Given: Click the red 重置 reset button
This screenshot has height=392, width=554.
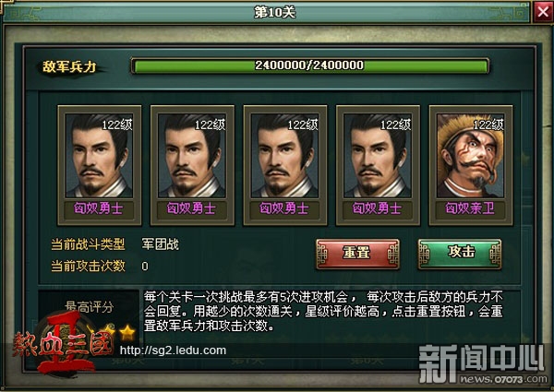Looking at the screenshot, I should click(x=357, y=254).
